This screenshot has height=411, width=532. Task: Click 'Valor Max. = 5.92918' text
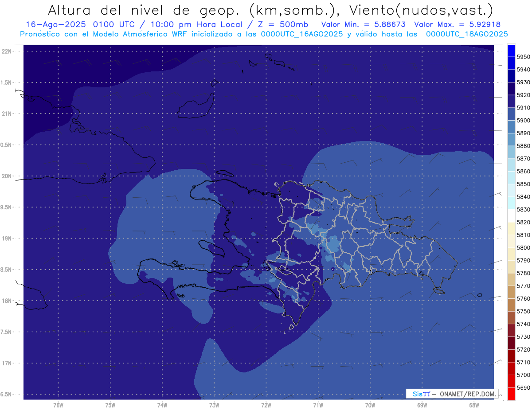(457, 25)
